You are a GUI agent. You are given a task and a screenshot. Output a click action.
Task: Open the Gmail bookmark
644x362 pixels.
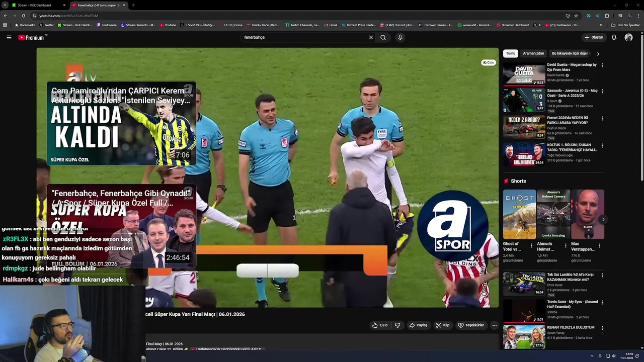click(x=330, y=25)
